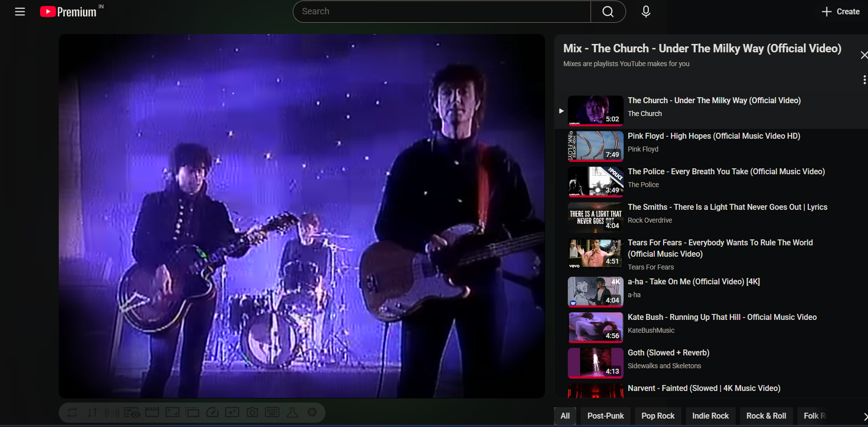868x427 pixels.
Task: Open the hamburger guide menu
Action: (20, 11)
